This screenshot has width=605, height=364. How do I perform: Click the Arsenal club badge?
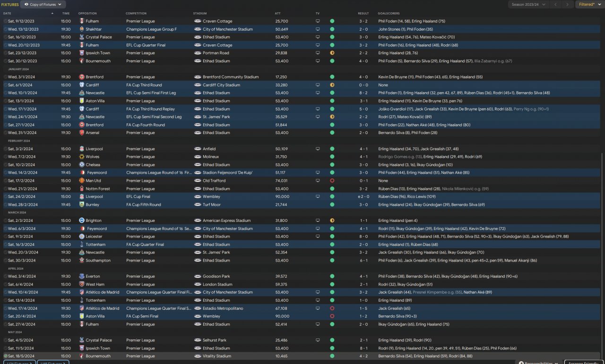click(82, 133)
